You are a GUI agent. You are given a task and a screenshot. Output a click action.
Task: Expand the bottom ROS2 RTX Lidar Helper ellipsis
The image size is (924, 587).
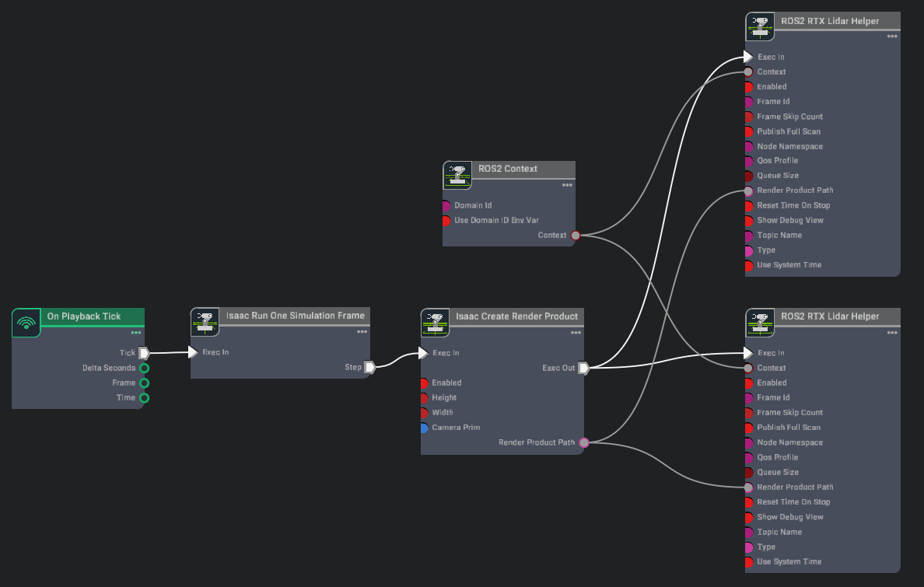point(892,333)
